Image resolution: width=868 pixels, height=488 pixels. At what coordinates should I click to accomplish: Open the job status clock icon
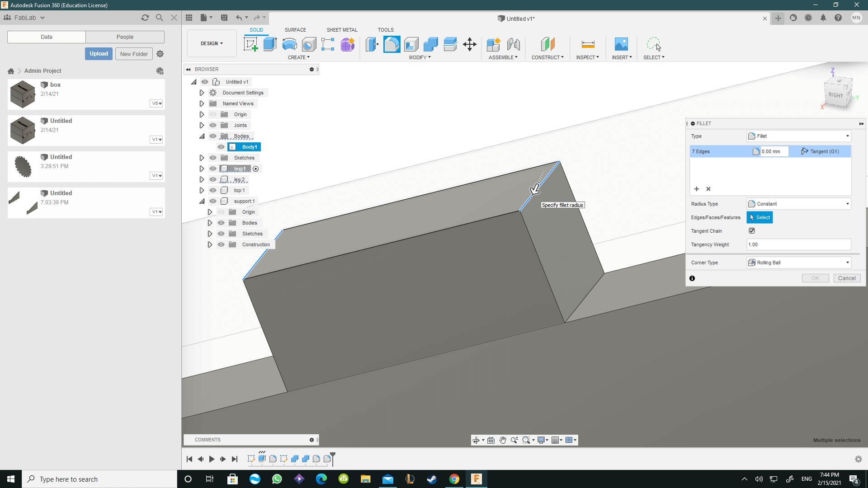pos(808,18)
